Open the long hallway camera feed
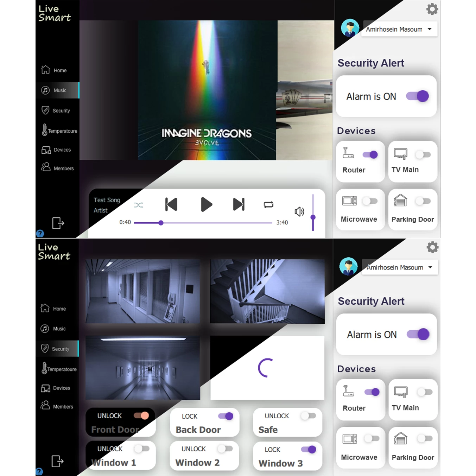The image size is (476, 476). tap(142, 368)
